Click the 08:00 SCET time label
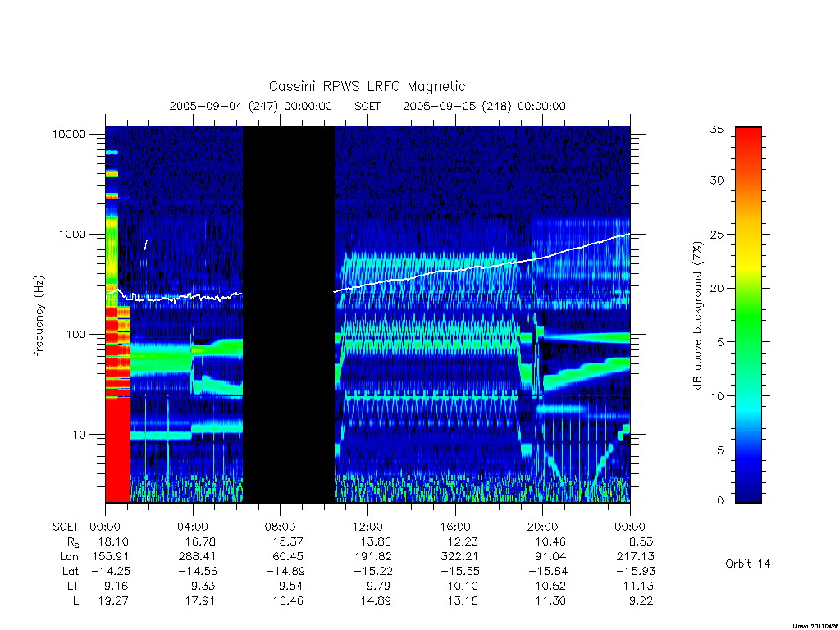Screen dimensions: 840x630 tap(281, 527)
